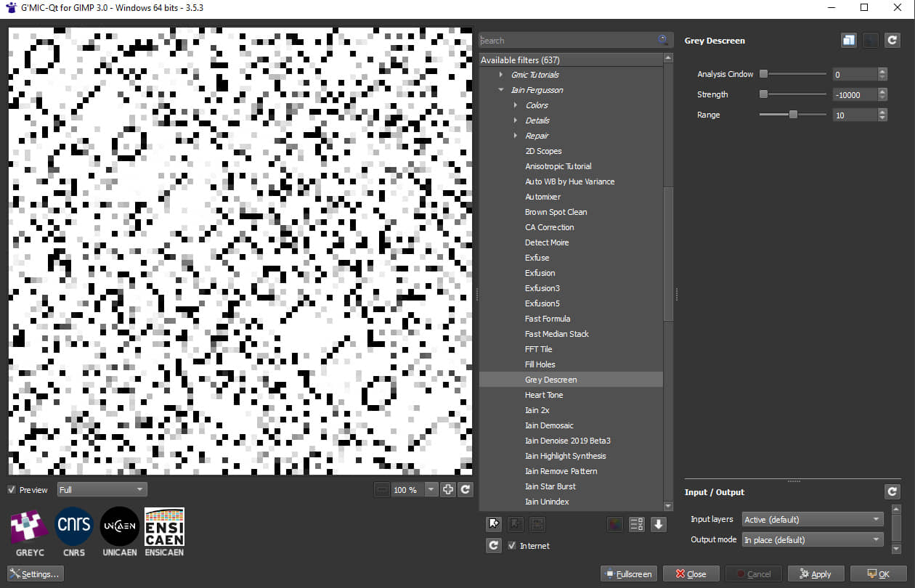915x588 pixels.
Task: Refresh the preview with the circular arrow
Action: [x=465, y=490]
